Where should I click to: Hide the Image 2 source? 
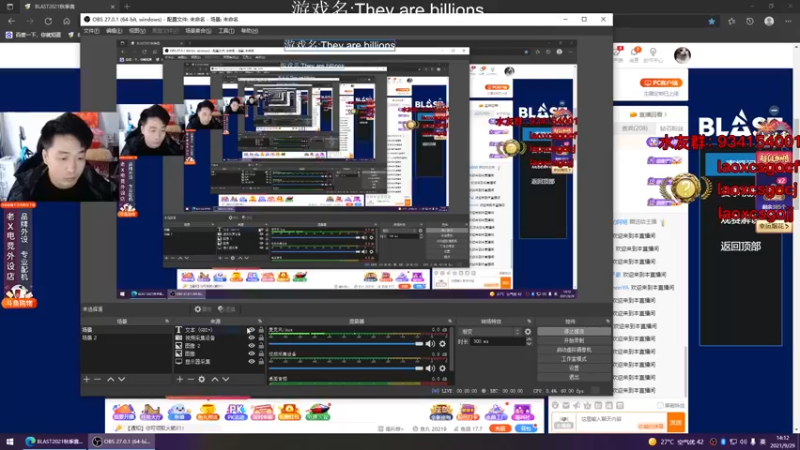251,345
